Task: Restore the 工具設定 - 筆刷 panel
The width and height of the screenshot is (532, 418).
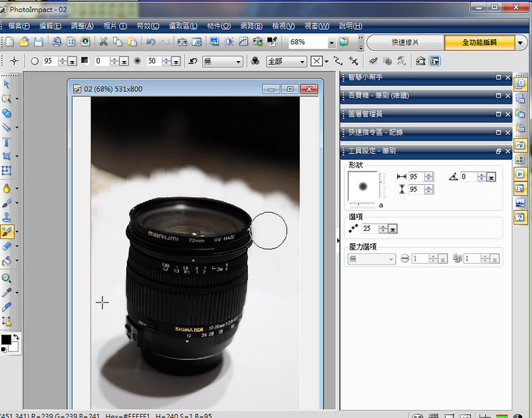Action: 498,152
